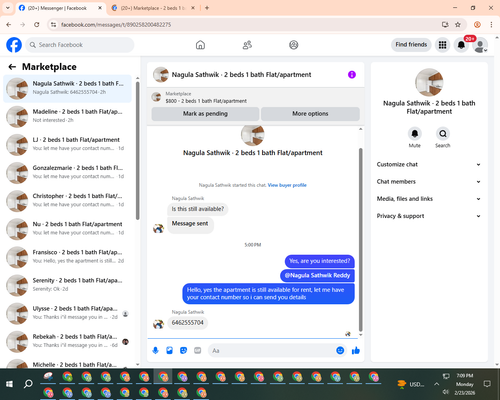Expand Privacy & support section

coord(429,216)
